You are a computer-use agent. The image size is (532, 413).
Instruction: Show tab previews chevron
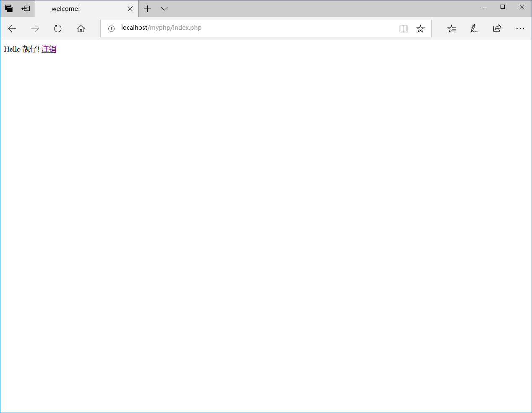[164, 9]
